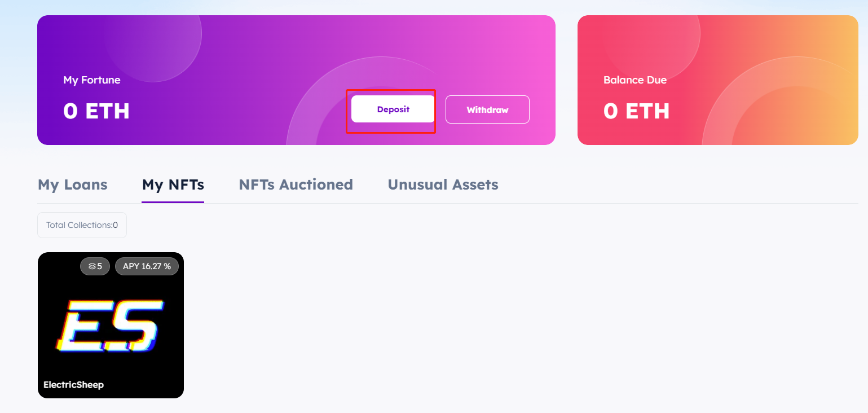Image resolution: width=868 pixels, height=413 pixels.
Task: Click the stacked layers icon on NFT card
Action: pyautogui.click(x=91, y=266)
